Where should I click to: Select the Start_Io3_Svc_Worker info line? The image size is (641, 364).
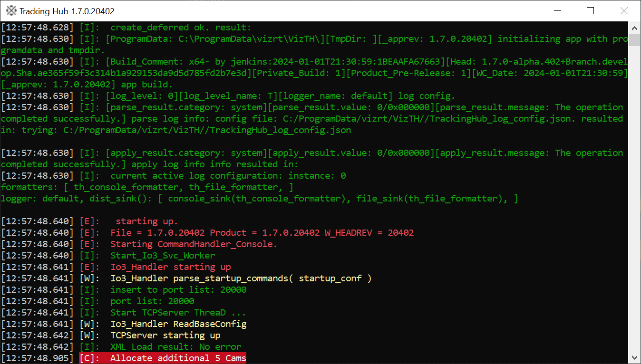pos(163,256)
